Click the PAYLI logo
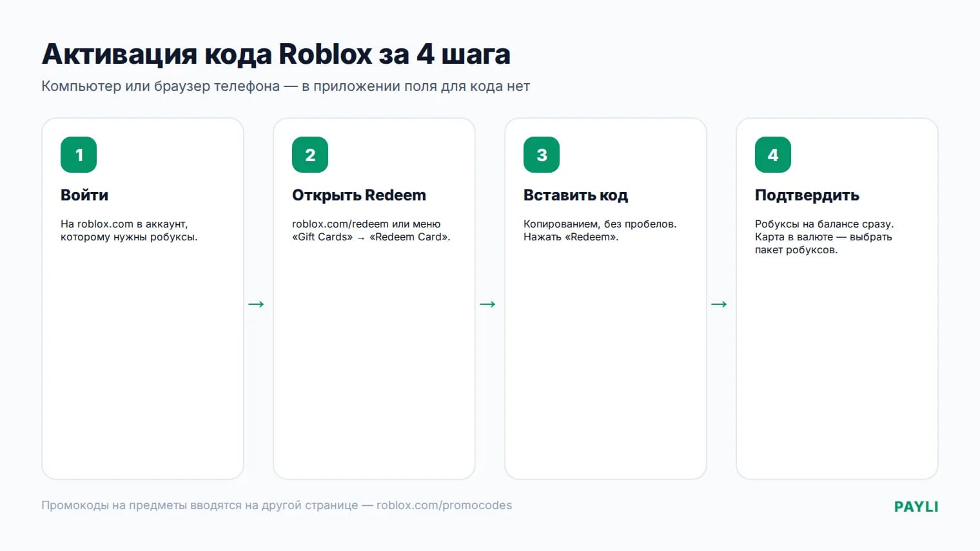 [916, 507]
